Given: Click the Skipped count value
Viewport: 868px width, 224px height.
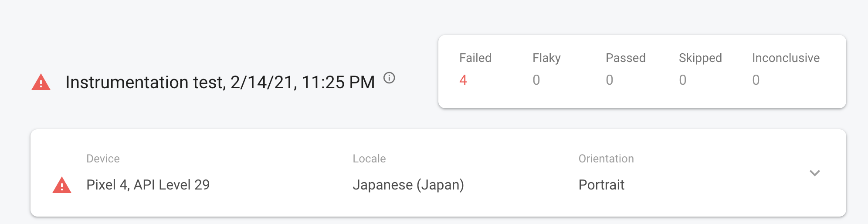Looking at the screenshot, I should coord(682,80).
